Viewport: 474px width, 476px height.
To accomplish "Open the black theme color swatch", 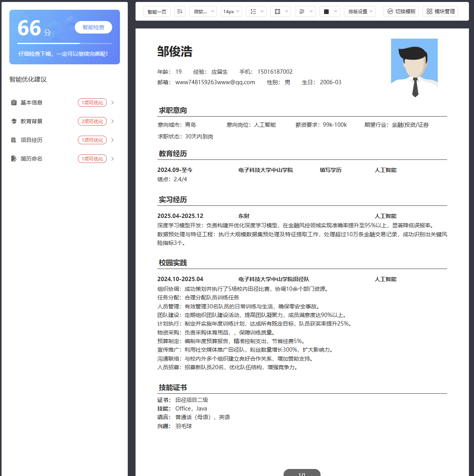I will (x=330, y=11).
